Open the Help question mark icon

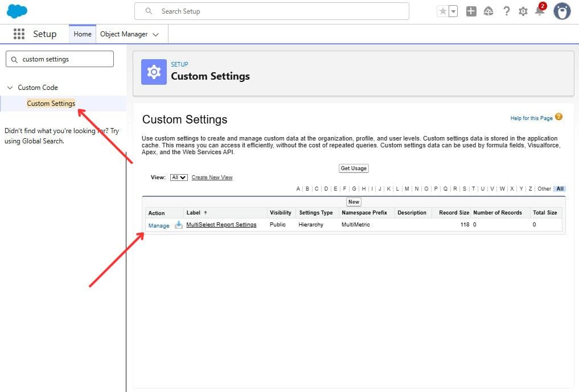(x=507, y=11)
